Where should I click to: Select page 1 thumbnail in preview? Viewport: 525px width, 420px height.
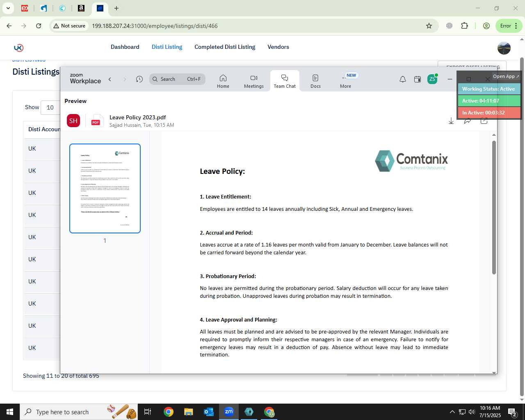(x=105, y=188)
